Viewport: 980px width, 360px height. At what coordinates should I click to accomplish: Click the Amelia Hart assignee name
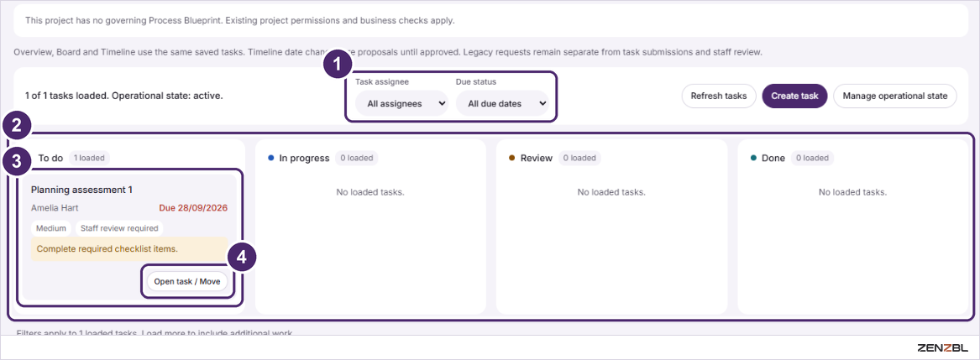click(55, 208)
